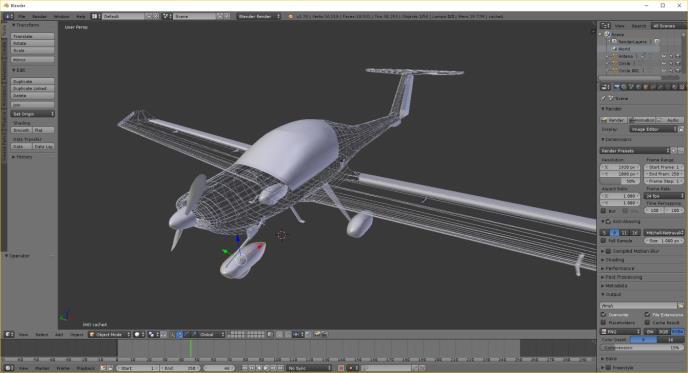Open the Object Mode dropdown
Image resolution: width=688 pixels, height=373 pixels.
(x=109, y=334)
